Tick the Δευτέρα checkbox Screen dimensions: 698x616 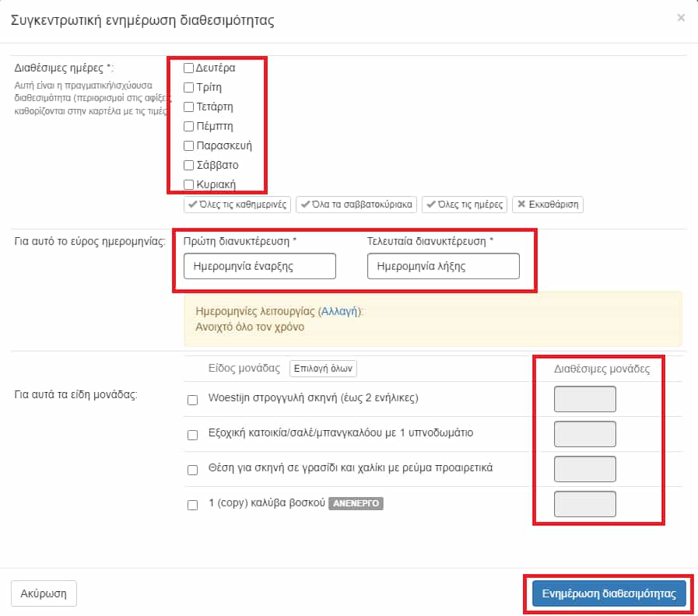click(x=189, y=68)
